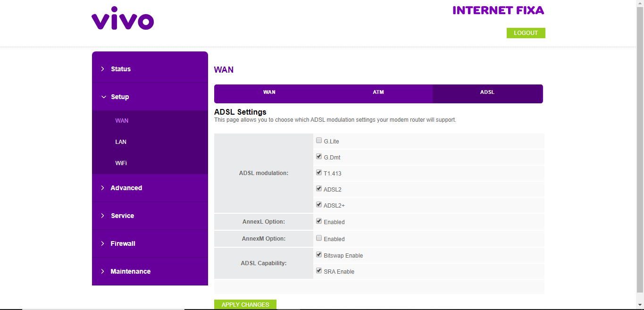Click the vivo logo
Viewport: 644px width, 310px height.
[x=123, y=19]
